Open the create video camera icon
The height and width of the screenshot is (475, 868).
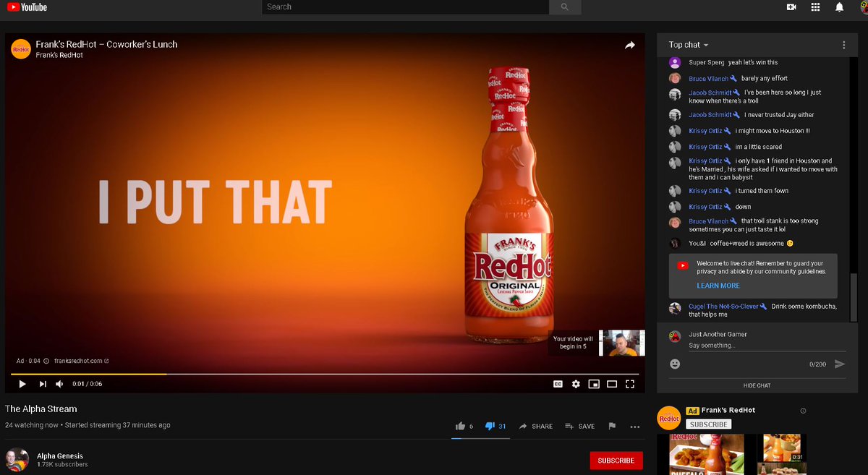[791, 7]
